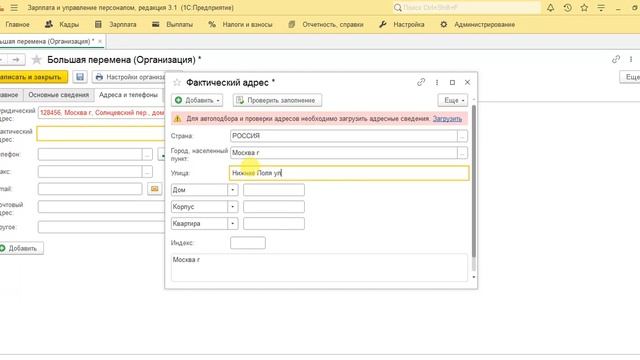Copy link icon of organization form
This screenshot has width=640, height=360.
coord(616,60)
